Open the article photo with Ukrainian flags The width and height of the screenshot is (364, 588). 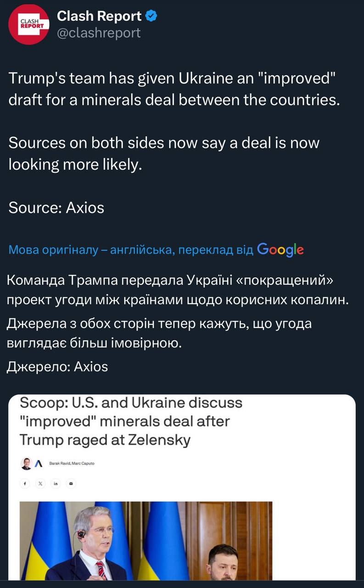pos(146,541)
